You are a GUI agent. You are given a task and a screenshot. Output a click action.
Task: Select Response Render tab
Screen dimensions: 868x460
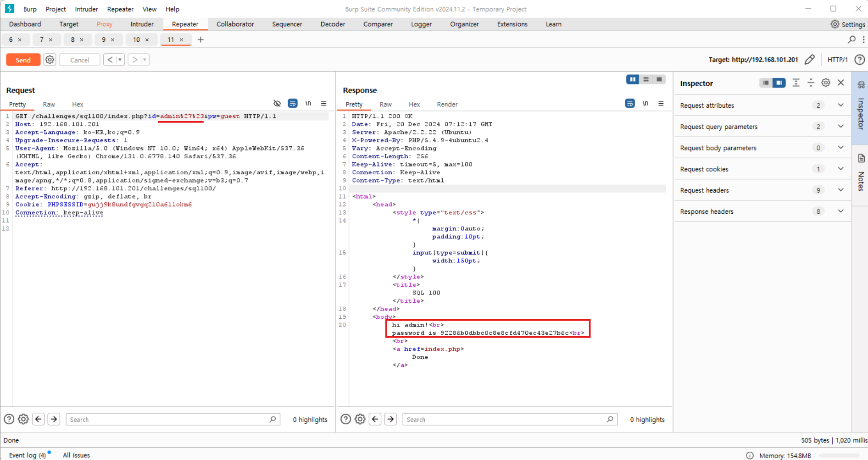[447, 104]
